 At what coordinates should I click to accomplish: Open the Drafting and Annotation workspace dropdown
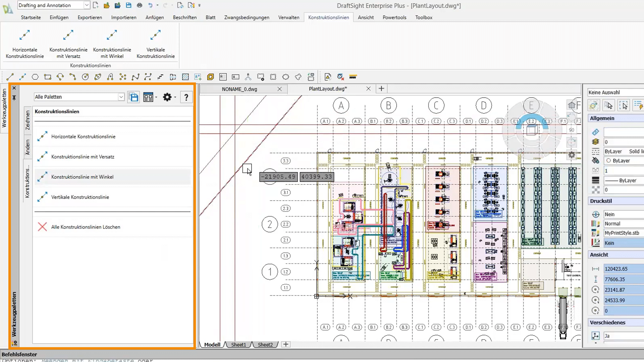(87, 5)
